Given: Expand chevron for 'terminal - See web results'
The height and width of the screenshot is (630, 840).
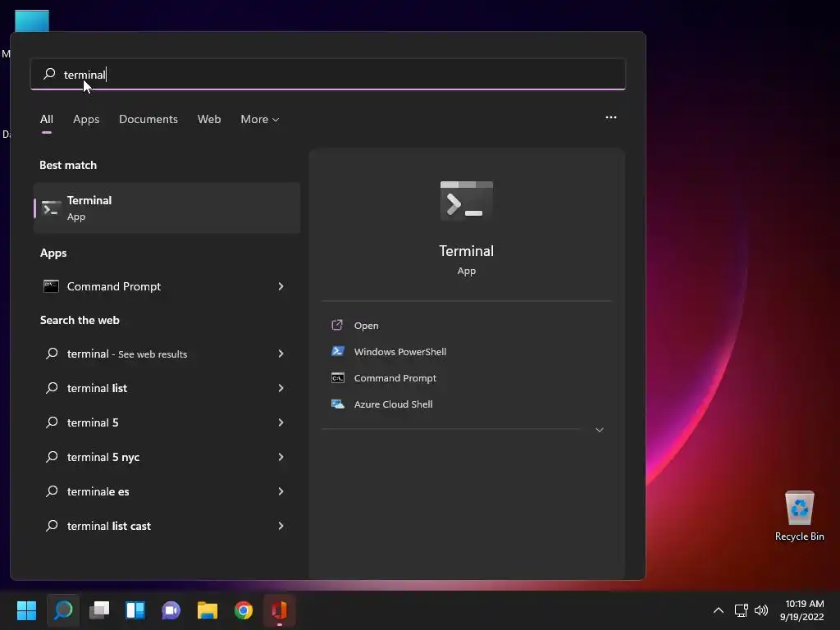Looking at the screenshot, I should tap(281, 354).
